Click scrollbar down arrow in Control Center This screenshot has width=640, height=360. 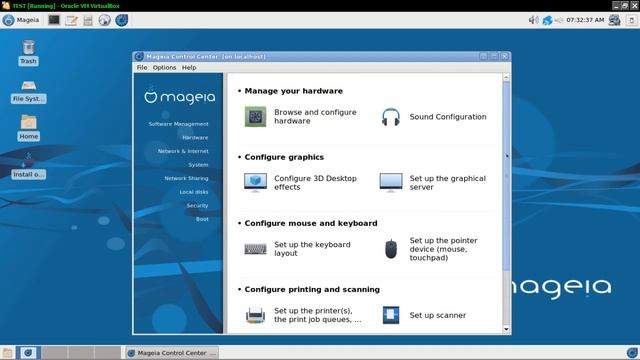[x=506, y=329]
